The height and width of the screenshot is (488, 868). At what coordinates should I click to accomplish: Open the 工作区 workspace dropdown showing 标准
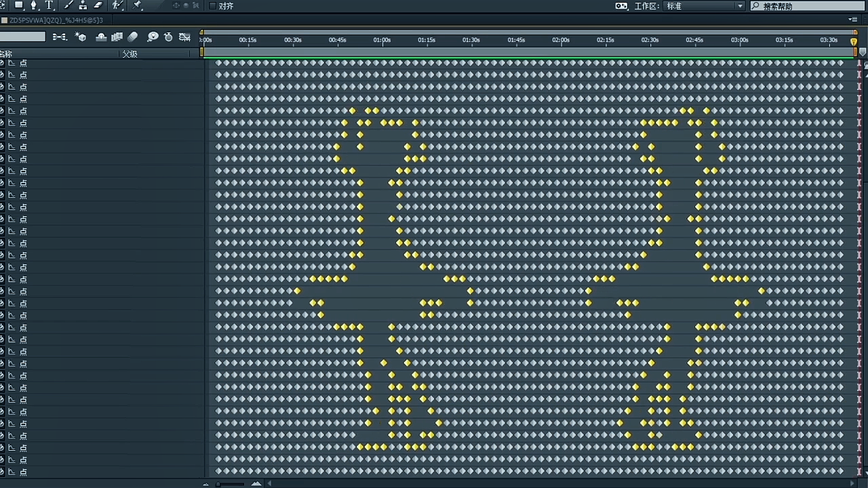705,6
